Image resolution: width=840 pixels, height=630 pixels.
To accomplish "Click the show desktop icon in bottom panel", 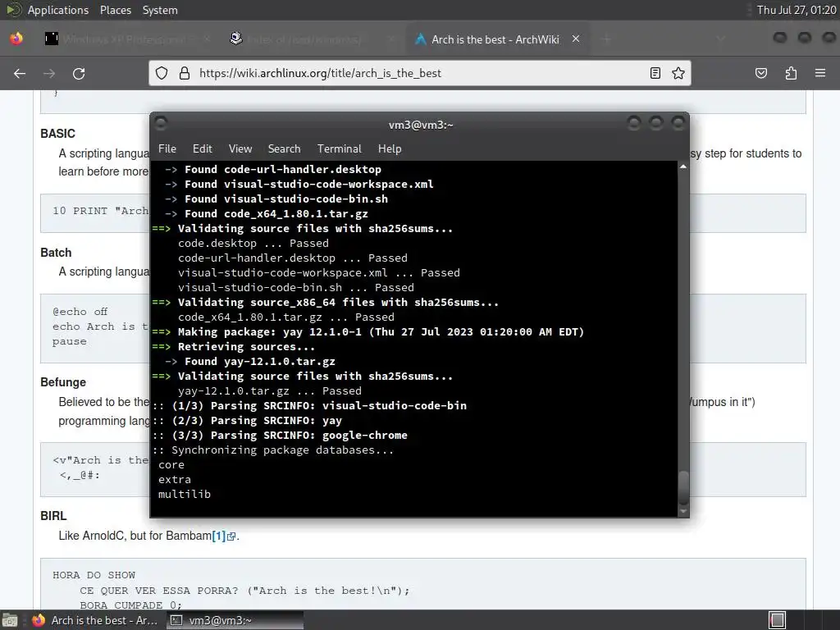I will pos(10,620).
